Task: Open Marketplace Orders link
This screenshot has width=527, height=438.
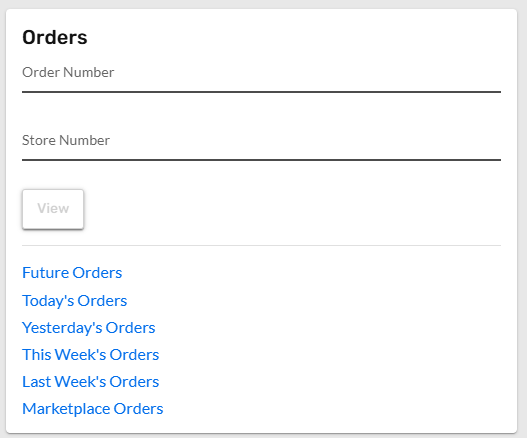Action: click(93, 409)
